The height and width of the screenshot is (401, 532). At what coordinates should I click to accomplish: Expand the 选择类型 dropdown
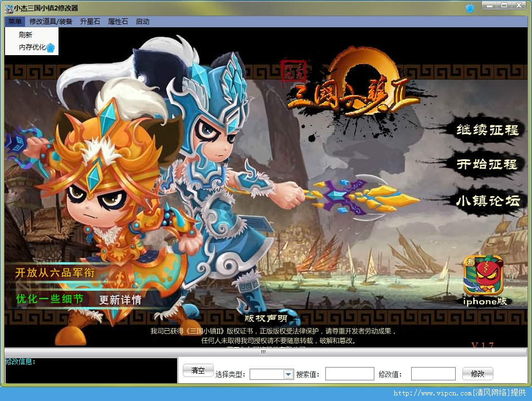click(x=288, y=374)
